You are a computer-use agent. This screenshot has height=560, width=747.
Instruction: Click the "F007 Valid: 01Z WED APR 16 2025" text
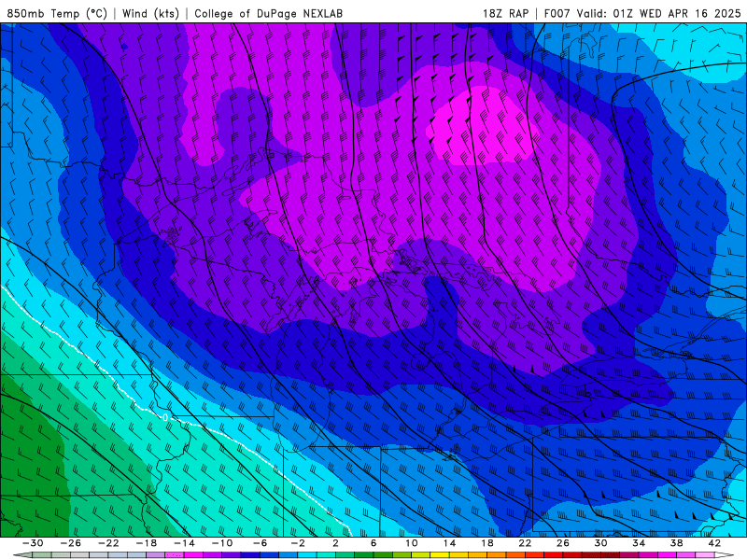642,13
